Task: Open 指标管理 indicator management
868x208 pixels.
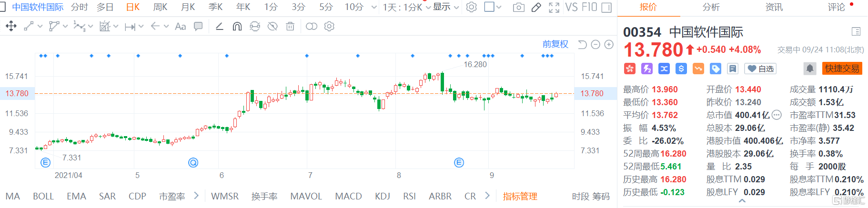Action: click(x=520, y=196)
